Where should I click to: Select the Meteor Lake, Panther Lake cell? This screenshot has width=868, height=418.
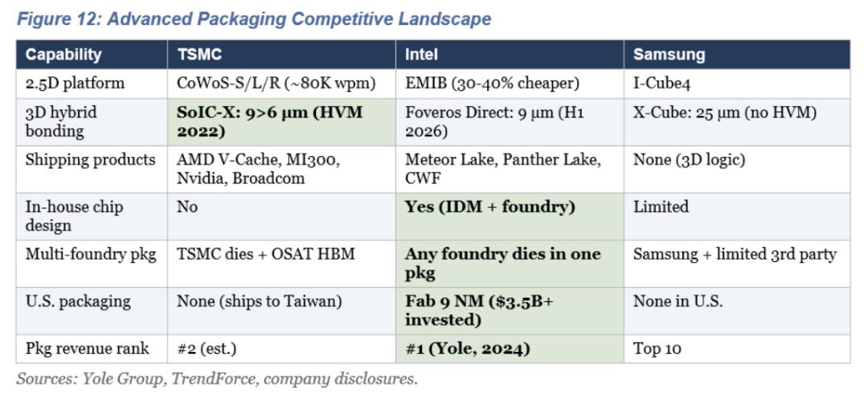click(x=502, y=169)
